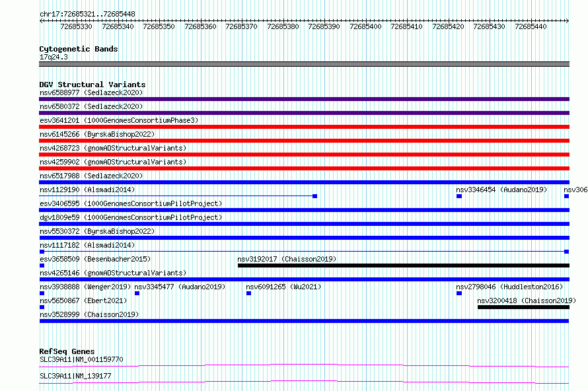Click nsv4259902 (gnomADStructuralVariants) label
The image size is (588, 391).
point(113,162)
